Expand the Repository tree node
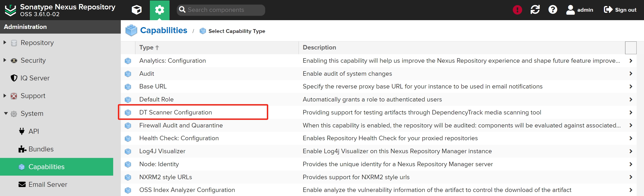This screenshot has height=196, width=644. click(x=5, y=43)
